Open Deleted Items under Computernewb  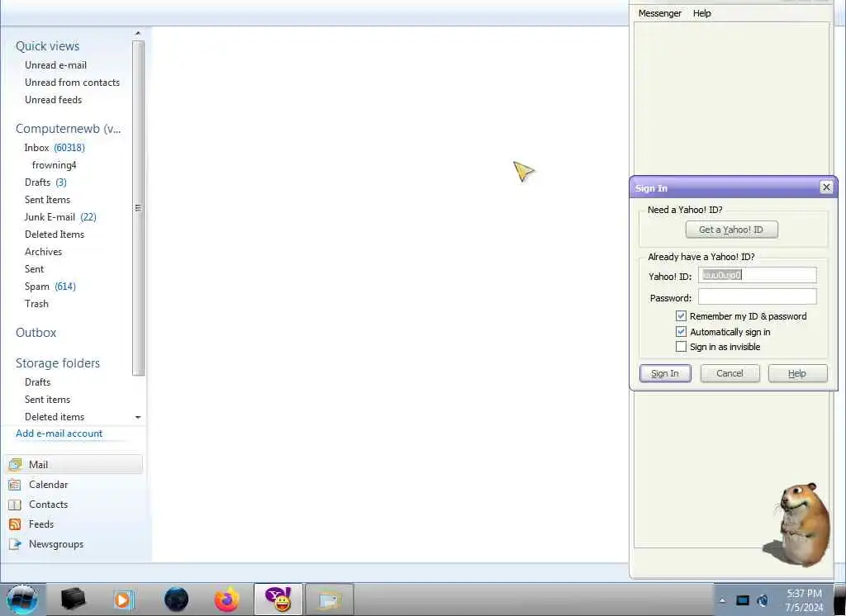coord(55,234)
